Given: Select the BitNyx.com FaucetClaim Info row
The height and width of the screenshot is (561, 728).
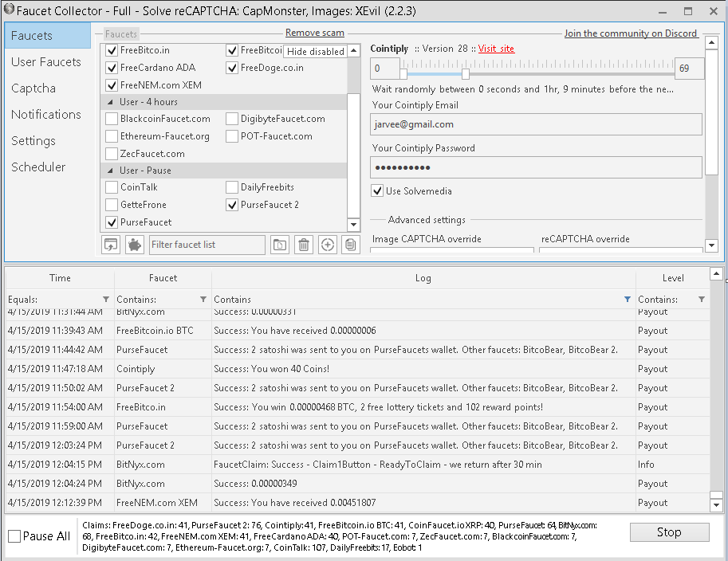Looking at the screenshot, I should [x=357, y=465].
